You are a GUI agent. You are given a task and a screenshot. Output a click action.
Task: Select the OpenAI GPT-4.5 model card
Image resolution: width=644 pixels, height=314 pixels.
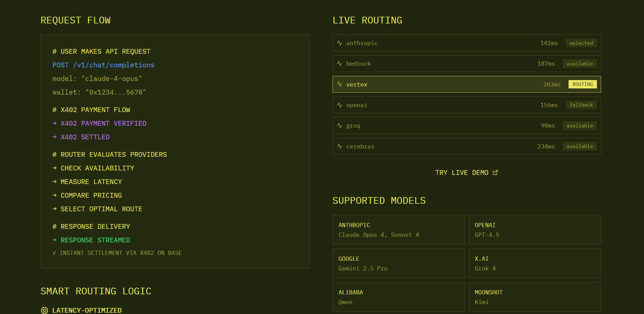[534, 230]
